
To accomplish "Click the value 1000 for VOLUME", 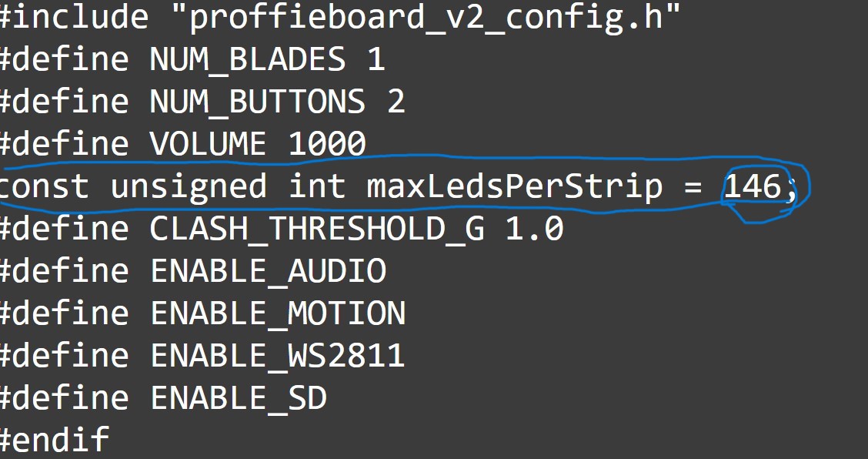I will (327, 143).
